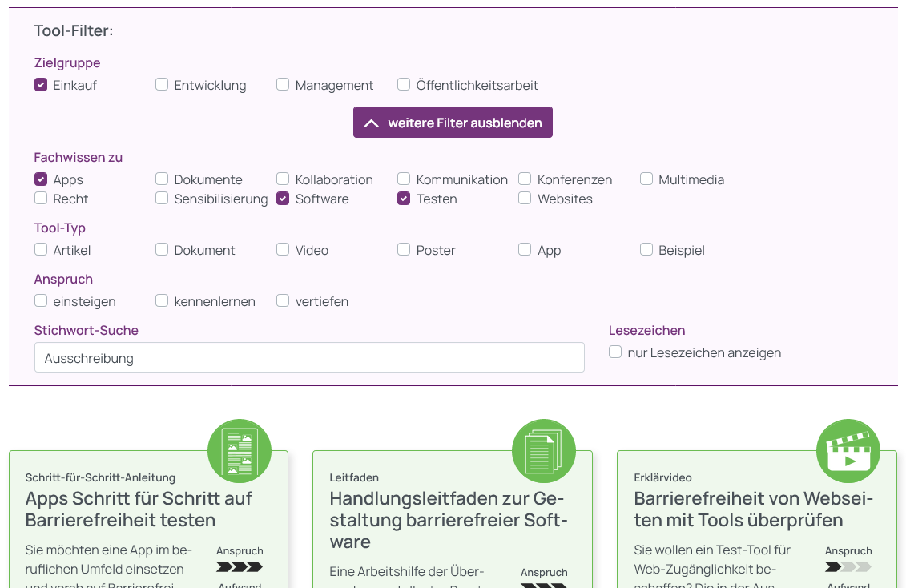906x588 pixels.
Task: Check the Dokumente expertise filter
Action: tap(162, 179)
